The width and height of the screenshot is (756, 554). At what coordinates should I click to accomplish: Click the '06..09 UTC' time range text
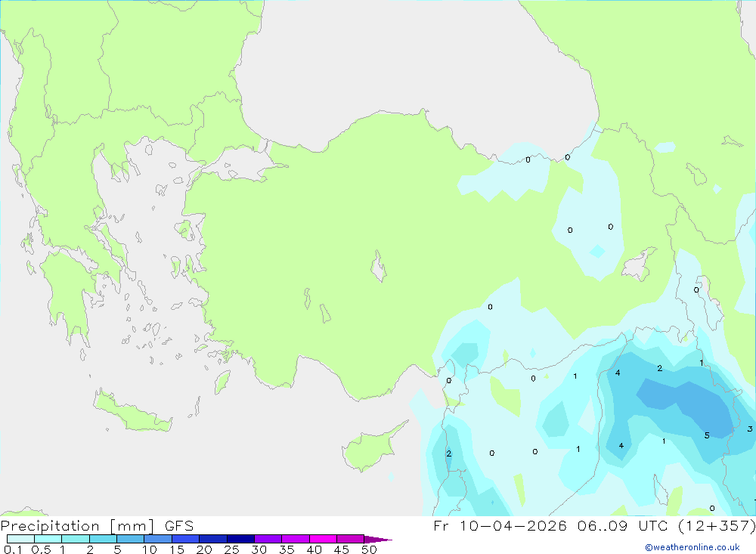(623, 525)
